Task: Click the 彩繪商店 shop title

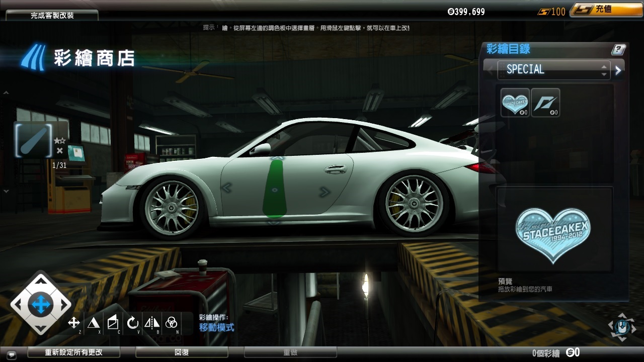Action: (94, 58)
